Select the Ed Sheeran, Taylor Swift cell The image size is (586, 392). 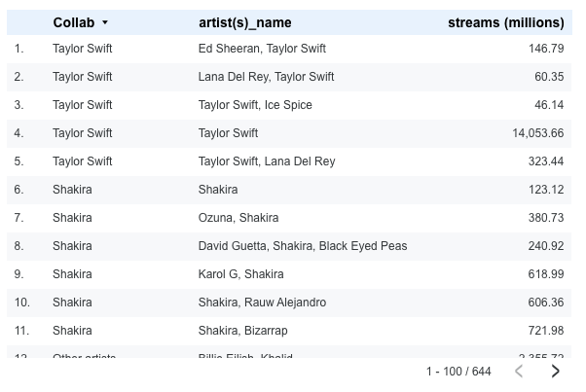[x=262, y=48]
